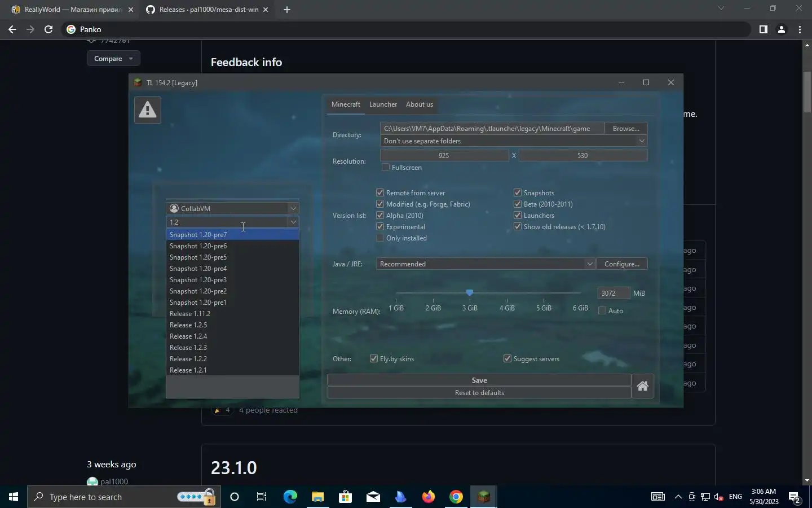
Task: Uncheck Show old releases checkbox
Action: (518, 227)
